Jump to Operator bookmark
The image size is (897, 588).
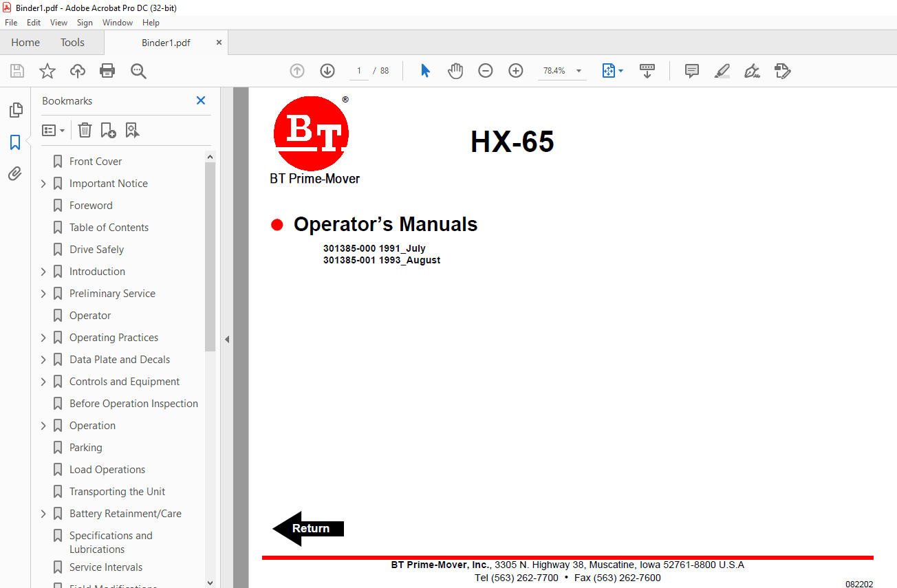pyautogui.click(x=90, y=316)
